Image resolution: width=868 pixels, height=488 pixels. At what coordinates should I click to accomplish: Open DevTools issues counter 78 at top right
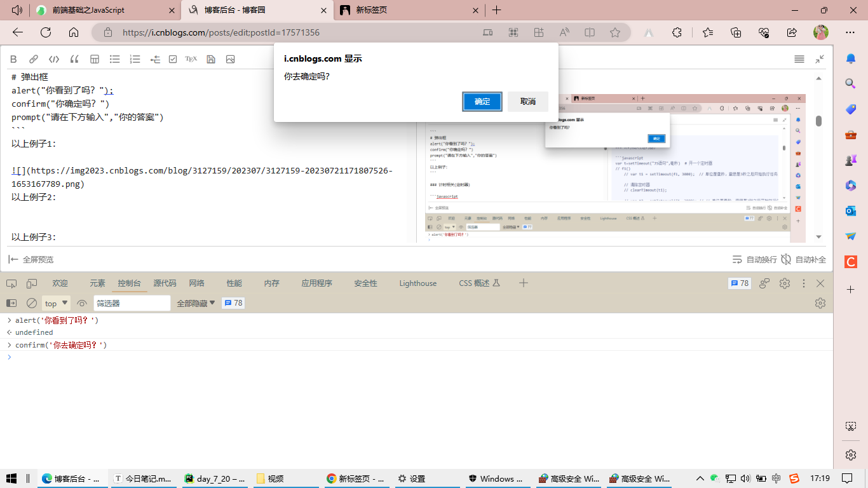pyautogui.click(x=740, y=283)
